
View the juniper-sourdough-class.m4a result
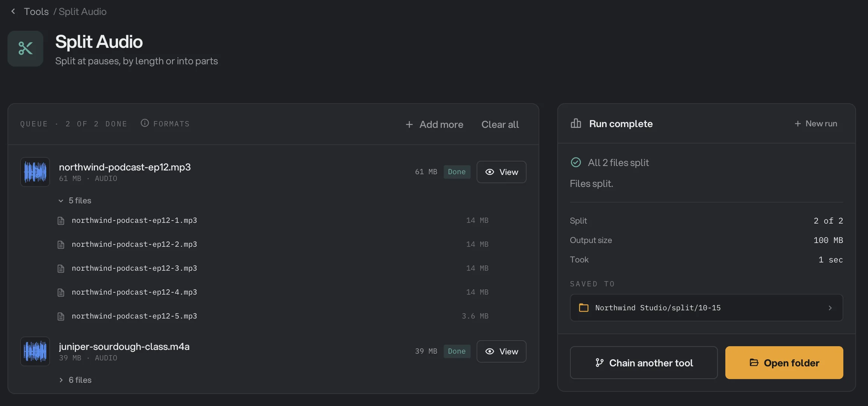click(501, 351)
